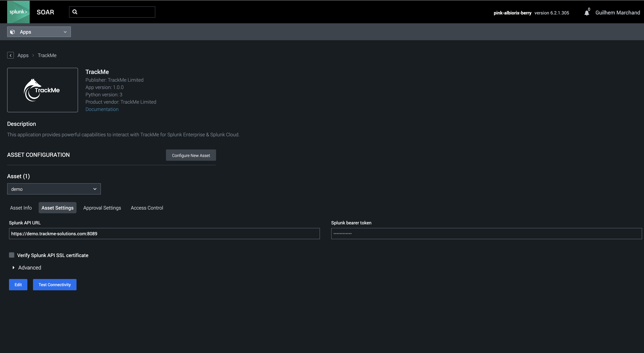Click the version 6.2.1.305 text
Image resolution: width=644 pixels, height=353 pixels.
point(552,13)
